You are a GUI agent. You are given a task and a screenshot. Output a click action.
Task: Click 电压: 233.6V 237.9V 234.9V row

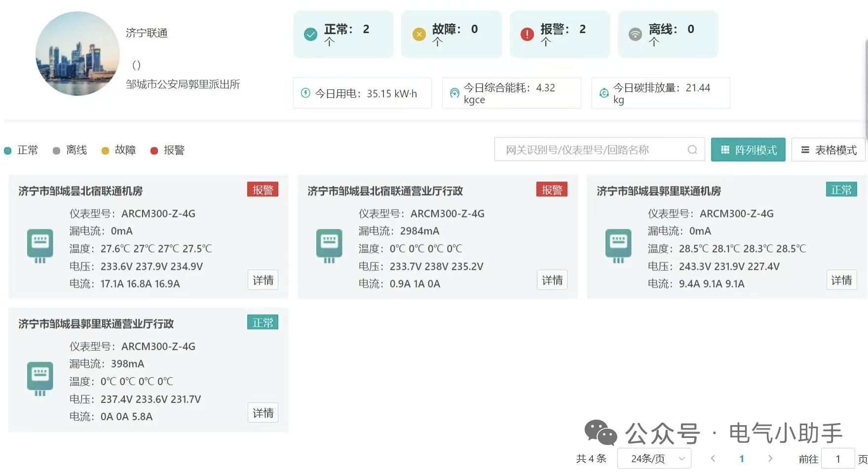[x=136, y=266]
